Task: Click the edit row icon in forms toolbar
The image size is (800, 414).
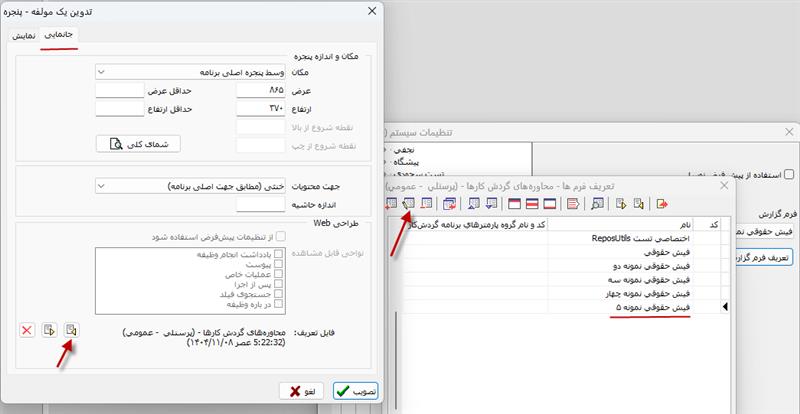Action: coord(410,203)
